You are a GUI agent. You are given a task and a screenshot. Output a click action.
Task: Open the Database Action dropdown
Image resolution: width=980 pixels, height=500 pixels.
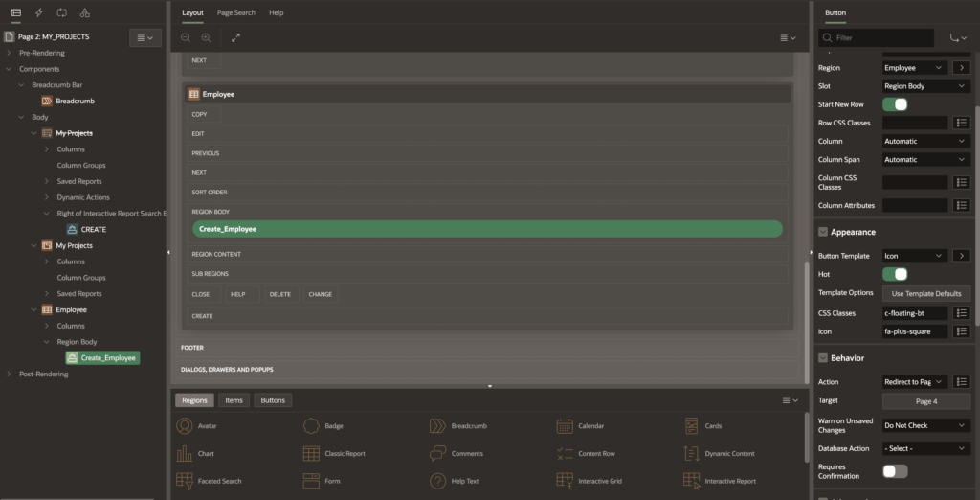point(925,448)
